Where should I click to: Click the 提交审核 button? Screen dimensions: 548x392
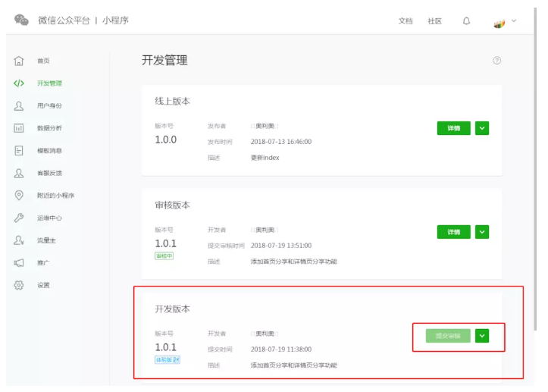pos(448,336)
